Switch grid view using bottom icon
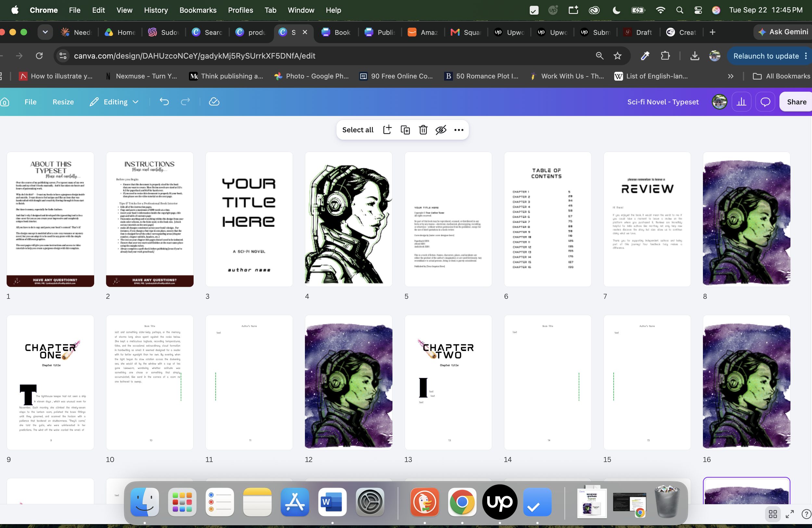This screenshot has width=812, height=528. (773, 514)
